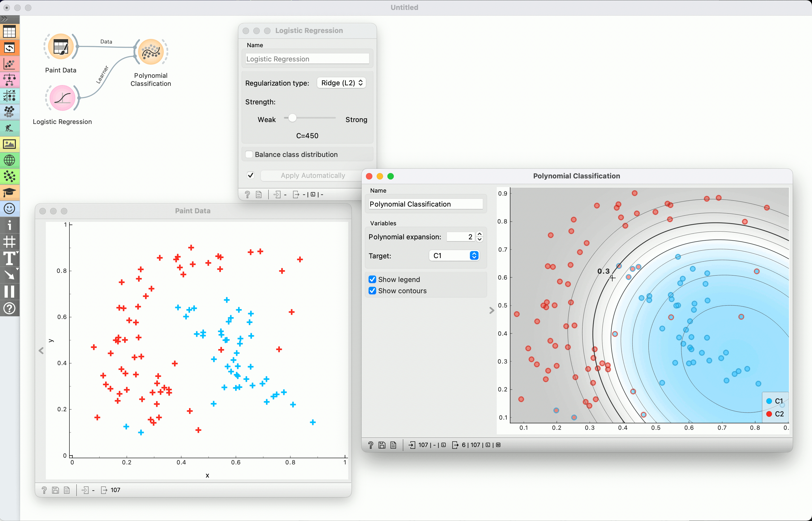Open the Image Analytics picture icon
The width and height of the screenshot is (812, 521).
pyautogui.click(x=9, y=144)
